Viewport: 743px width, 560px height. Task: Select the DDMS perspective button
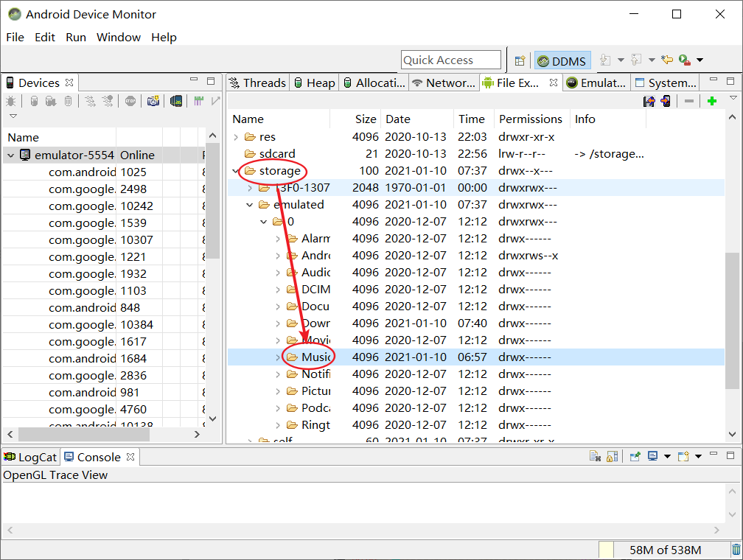tap(562, 60)
